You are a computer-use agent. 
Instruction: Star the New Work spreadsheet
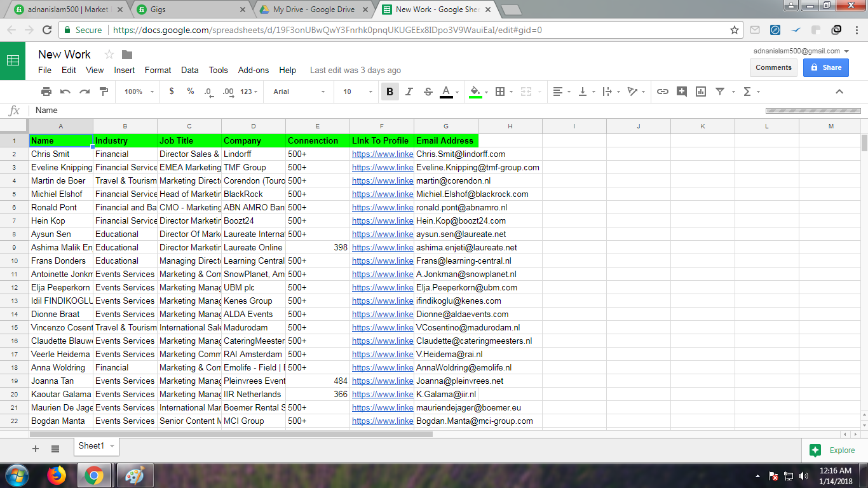[108, 55]
